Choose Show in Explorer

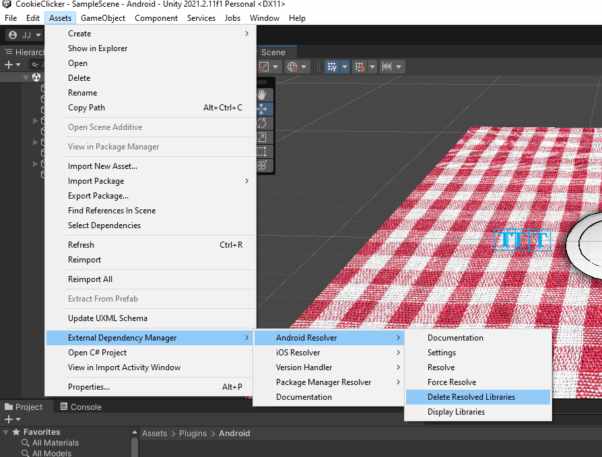[150, 48]
